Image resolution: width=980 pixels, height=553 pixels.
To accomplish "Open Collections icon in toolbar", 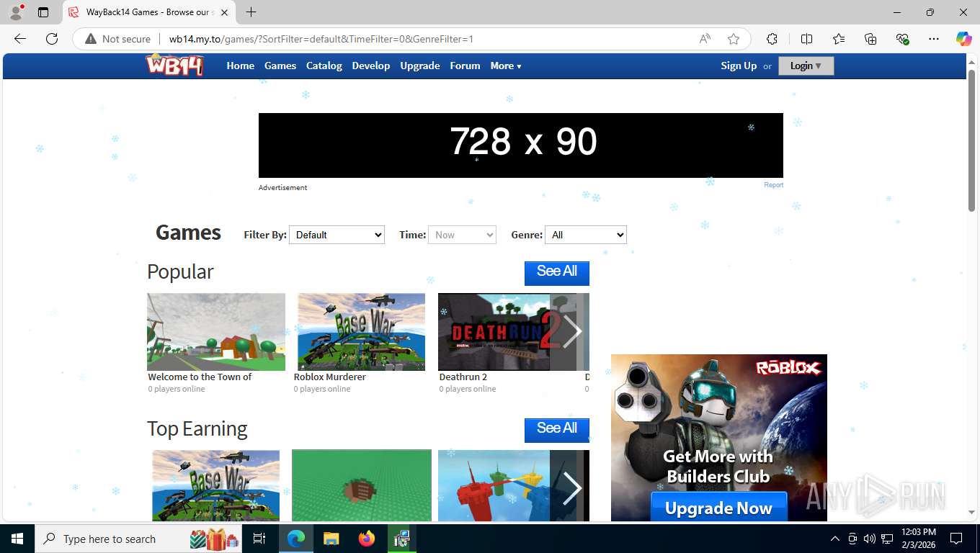I will (x=870, y=39).
